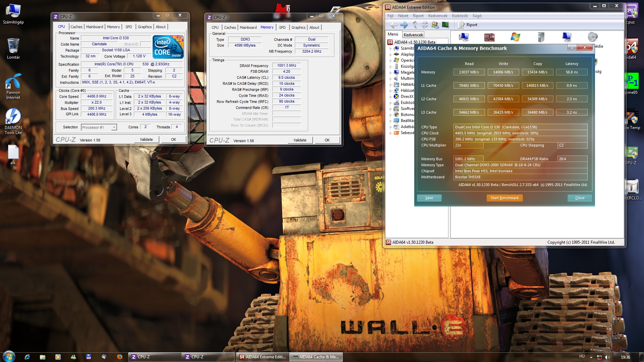
Task: Launch Internet Explorer from the taskbar
Action: [x=27, y=357]
